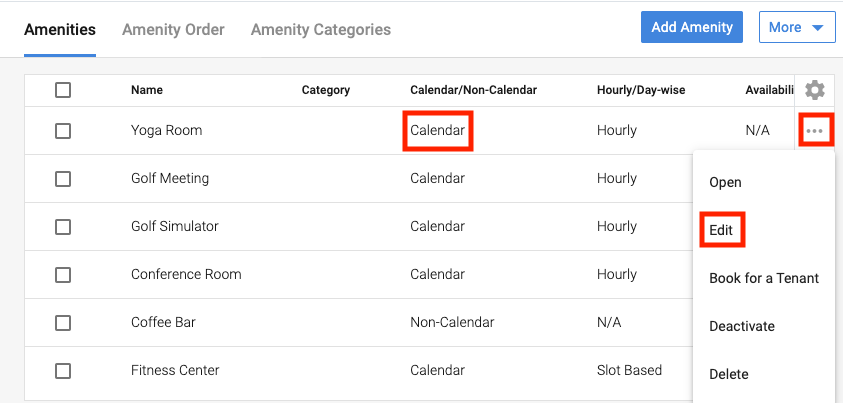Screen dimensions: 843x403
Task: Choose Deactivate from the menu
Action: 741,326
